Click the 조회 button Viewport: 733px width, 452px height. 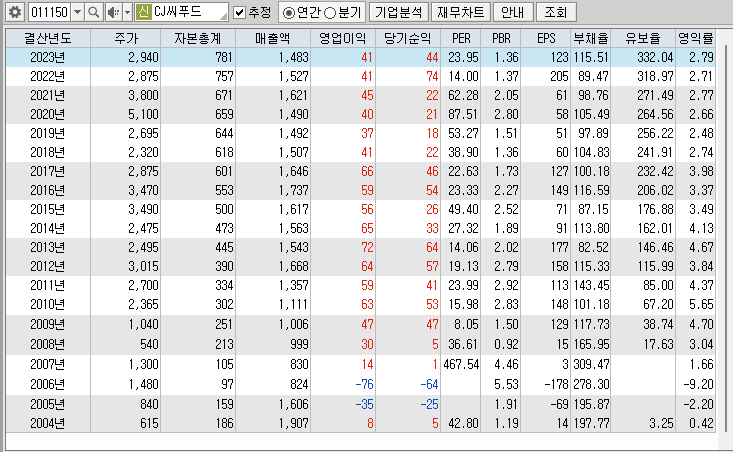pos(556,12)
